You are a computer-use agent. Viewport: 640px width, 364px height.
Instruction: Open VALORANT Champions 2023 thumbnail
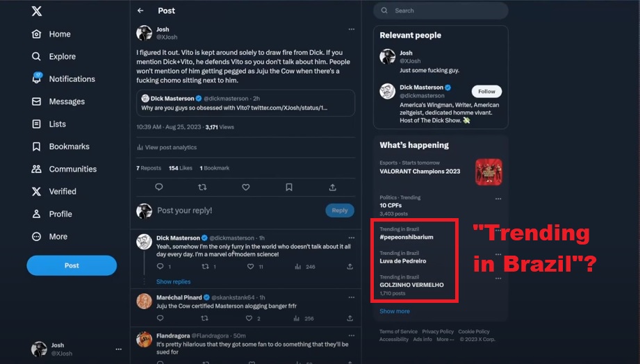[x=489, y=172]
